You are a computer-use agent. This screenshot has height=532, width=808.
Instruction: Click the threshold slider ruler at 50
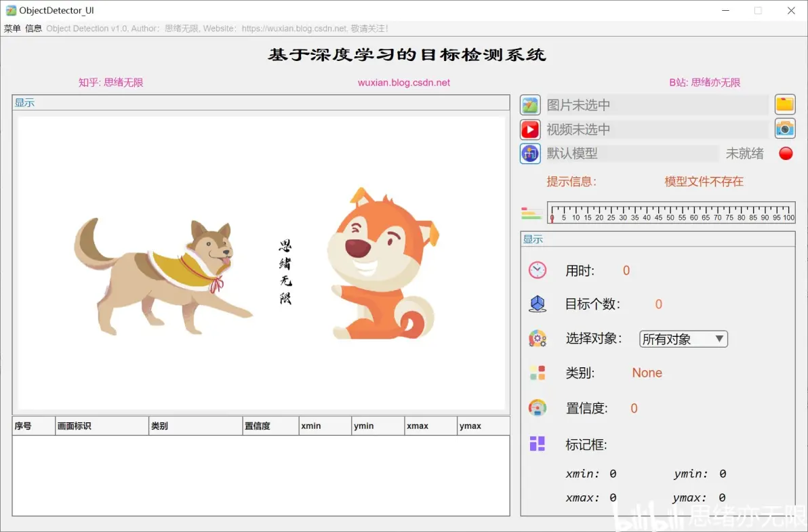coord(670,212)
